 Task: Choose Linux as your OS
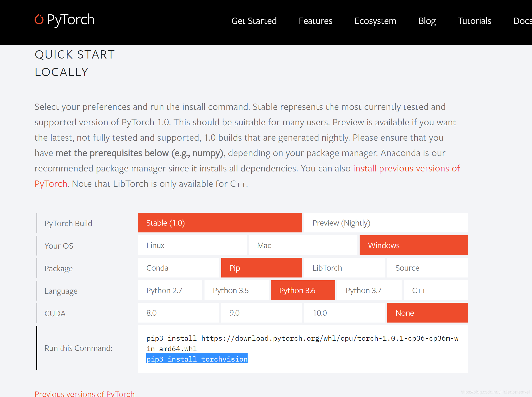pos(192,245)
